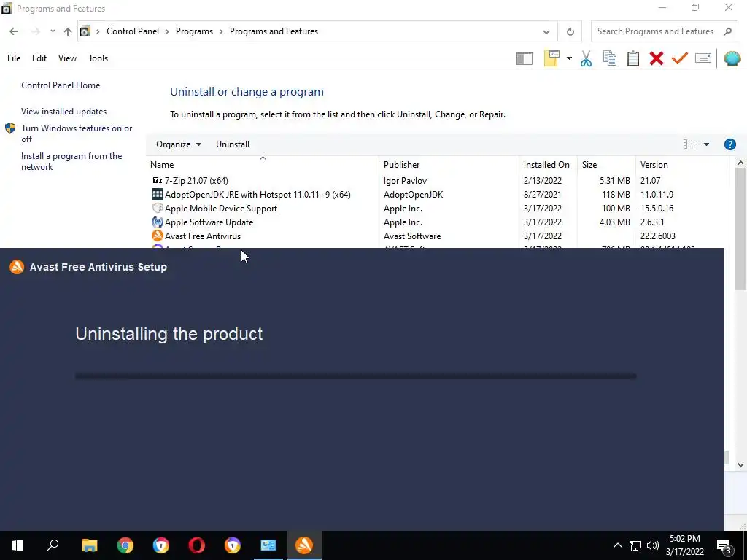747x560 pixels.
Task: Click the taskbar Search icon
Action: point(53,545)
